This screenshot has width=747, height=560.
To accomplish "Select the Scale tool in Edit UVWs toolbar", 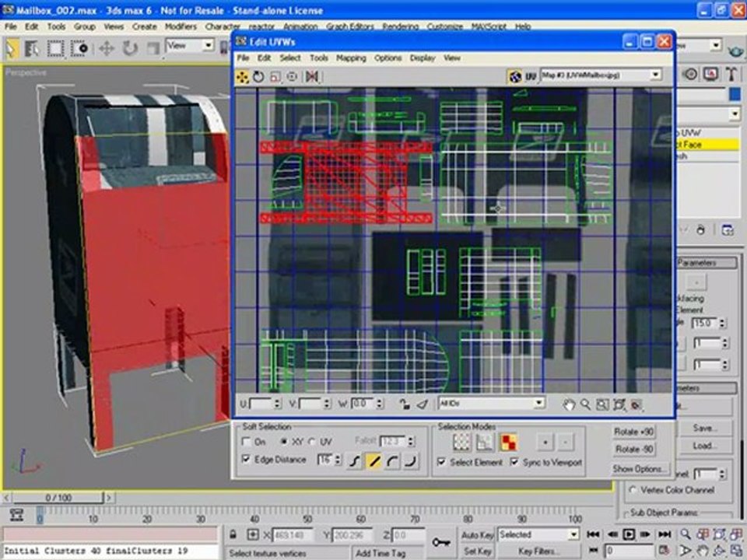I will [275, 77].
